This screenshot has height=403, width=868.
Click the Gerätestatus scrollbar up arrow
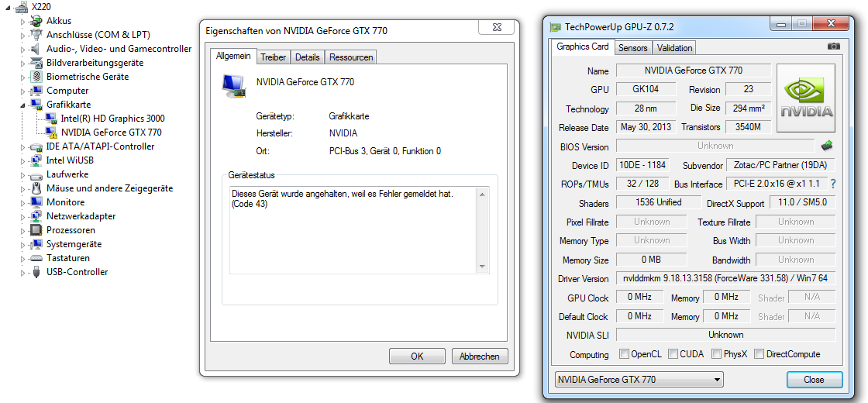point(481,194)
